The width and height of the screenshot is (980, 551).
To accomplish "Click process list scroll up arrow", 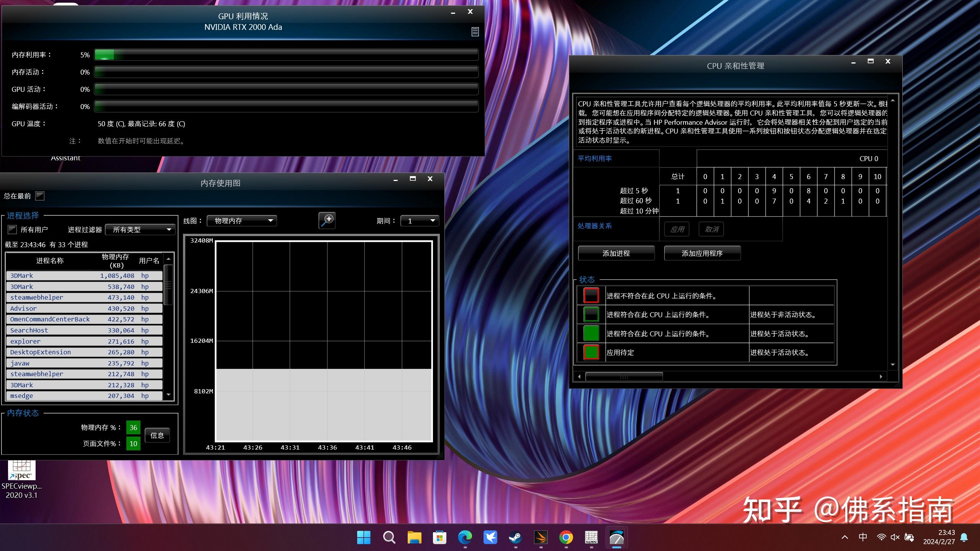I will click(168, 259).
